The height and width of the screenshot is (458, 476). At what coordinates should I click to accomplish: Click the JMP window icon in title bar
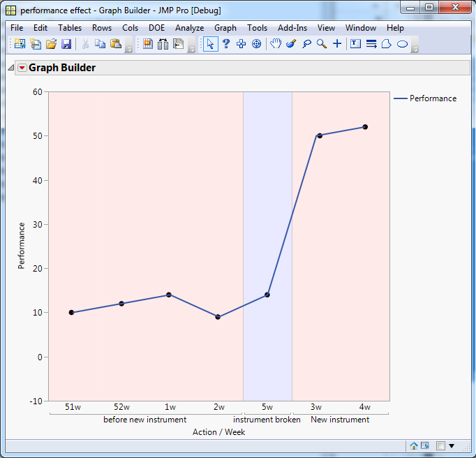(x=10, y=10)
